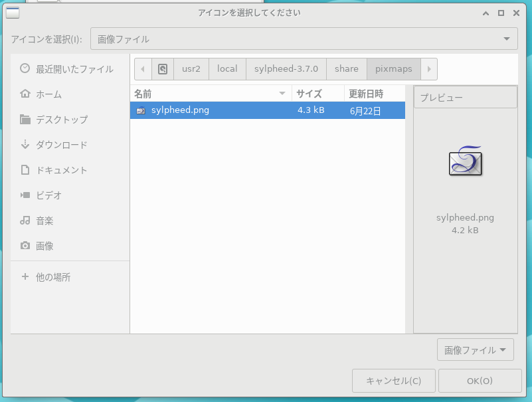Click the recent files clock icon
Viewport: 532px width, 402px height.
click(x=25, y=68)
